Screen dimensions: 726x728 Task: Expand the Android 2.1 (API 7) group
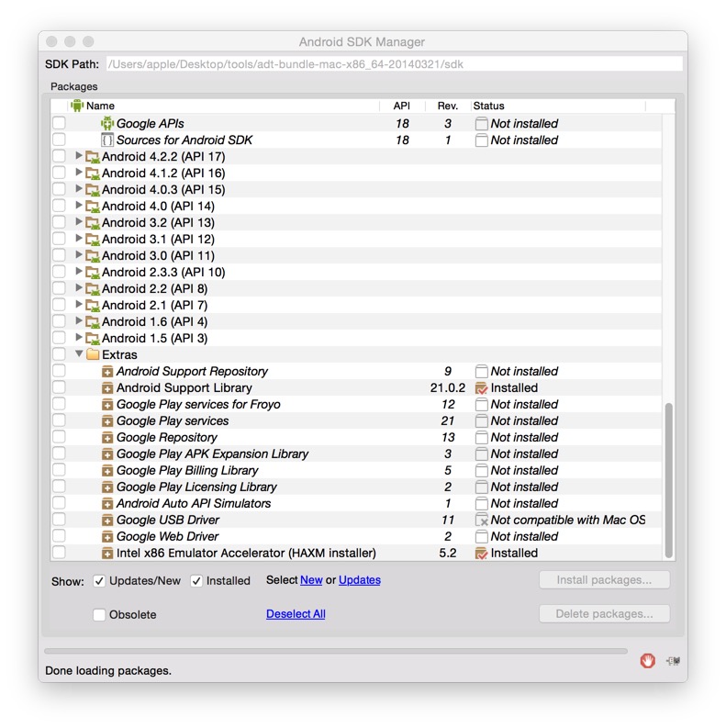pos(79,305)
